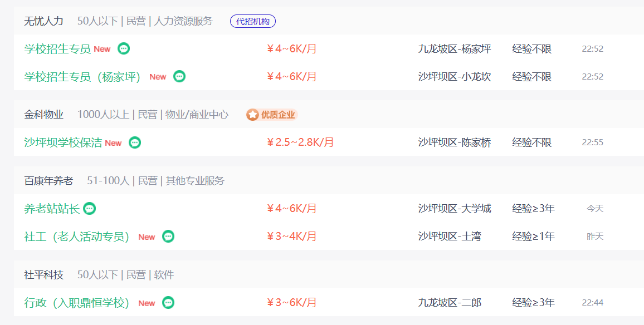Click the ￥2.5~2.8K/月 salary text
Screen dimensions: 644x325
[300, 142]
